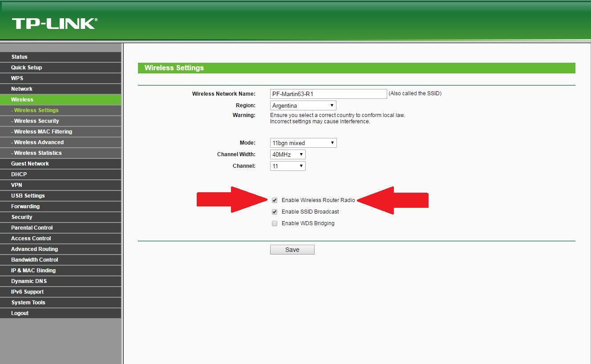This screenshot has height=364, width=591.
Task: Go to Quick Setup
Action: pyautogui.click(x=61, y=68)
